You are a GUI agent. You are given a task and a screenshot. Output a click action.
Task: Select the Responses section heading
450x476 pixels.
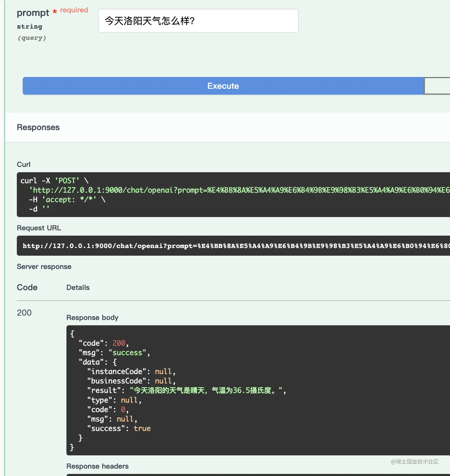(38, 127)
